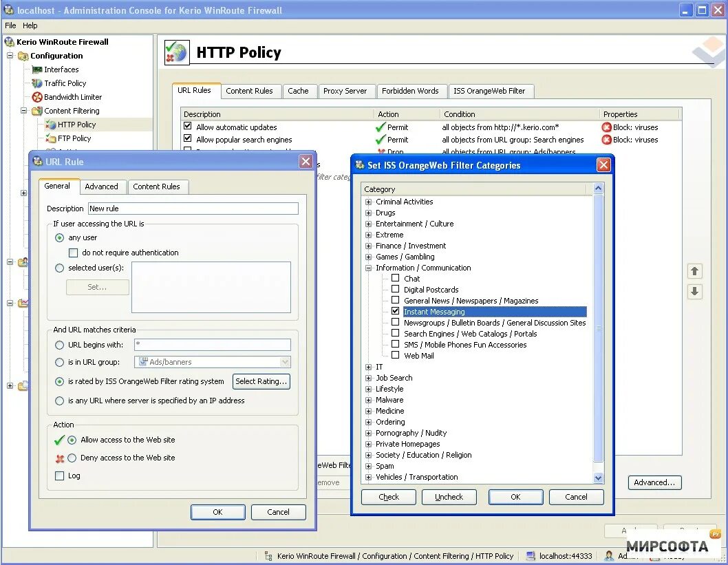Expand the Pornography / Nudity category
This screenshot has width=728, height=565.
pos(368,433)
